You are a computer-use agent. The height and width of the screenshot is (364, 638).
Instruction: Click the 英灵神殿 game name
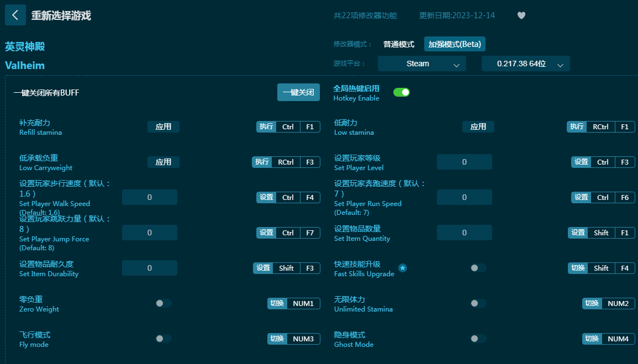click(x=25, y=46)
